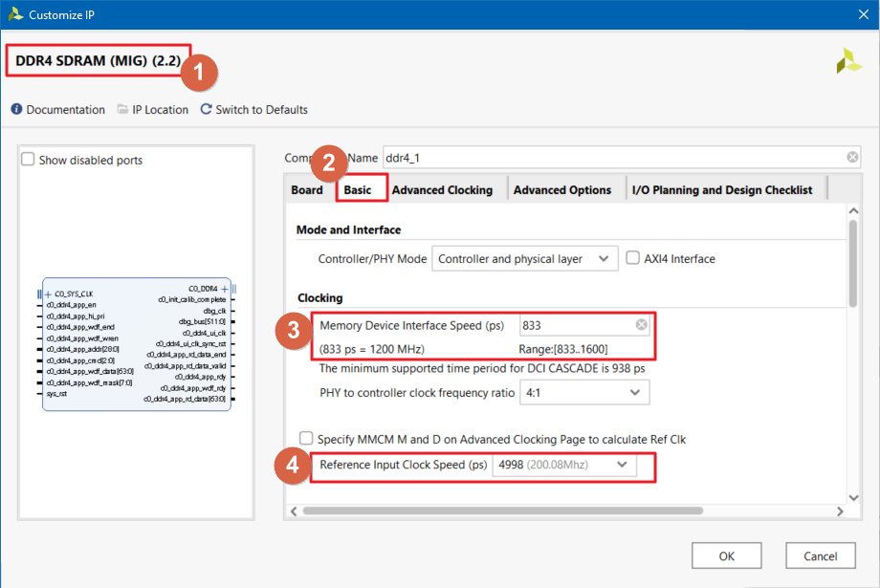Click the Switch to Defaults refresh icon
880x588 pixels.
[x=206, y=109]
